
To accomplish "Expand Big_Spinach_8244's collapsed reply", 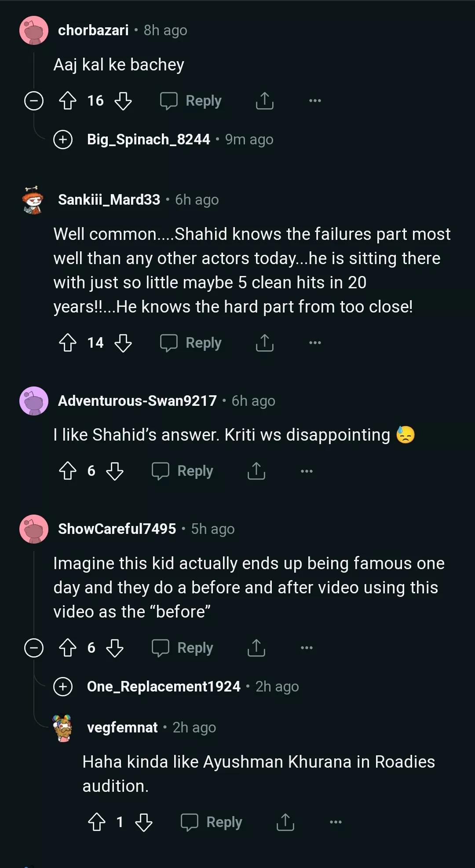I will tap(63, 140).
